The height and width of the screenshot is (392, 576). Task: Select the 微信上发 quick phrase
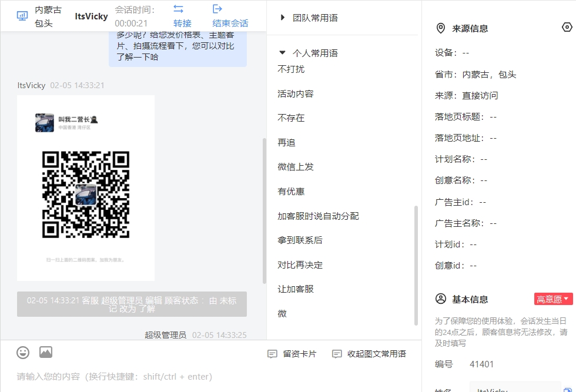[x=295, y=167]
